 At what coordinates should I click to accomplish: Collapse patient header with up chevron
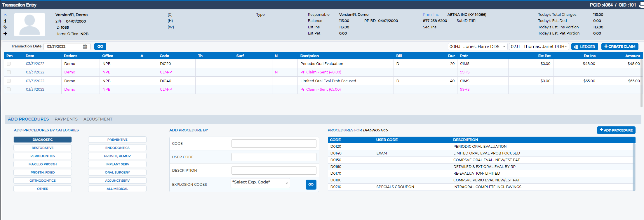pos(5,15)
